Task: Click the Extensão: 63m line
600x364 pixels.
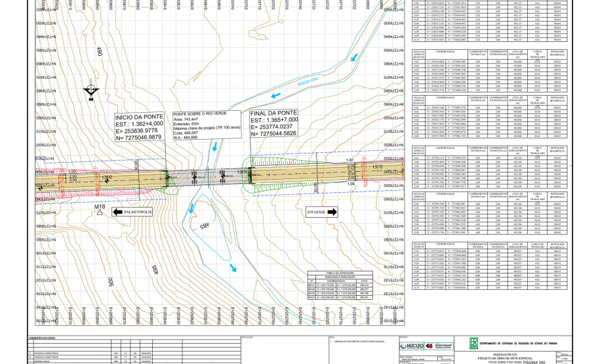Action: coord(186,124)
